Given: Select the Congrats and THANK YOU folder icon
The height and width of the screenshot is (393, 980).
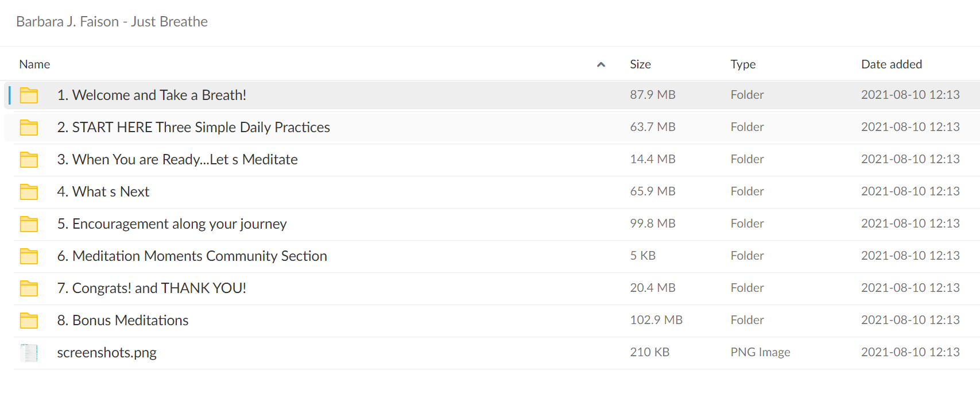Looking at the screenshot, I should point(29,288).
